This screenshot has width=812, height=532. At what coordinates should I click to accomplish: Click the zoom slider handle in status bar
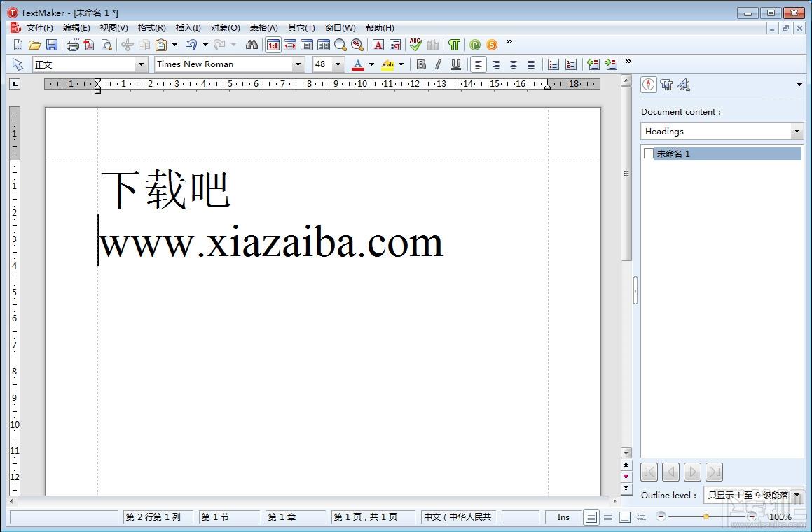tap(706, 517)
